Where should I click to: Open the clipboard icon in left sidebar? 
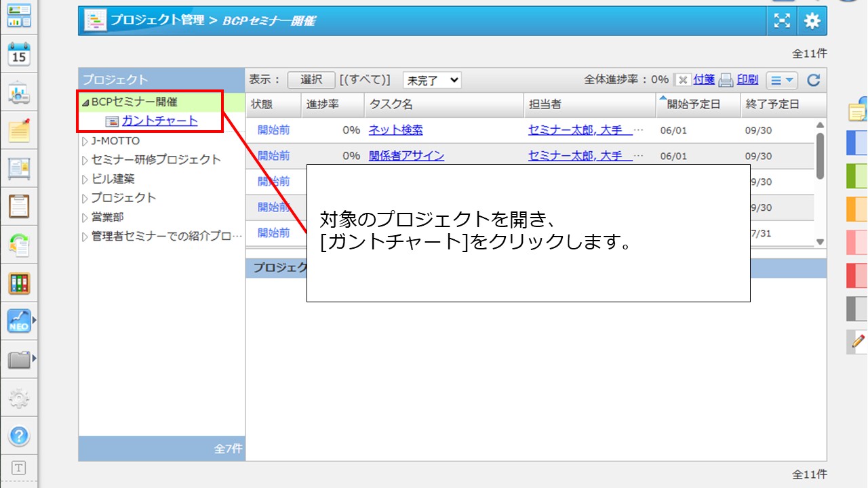pos(19,206)
